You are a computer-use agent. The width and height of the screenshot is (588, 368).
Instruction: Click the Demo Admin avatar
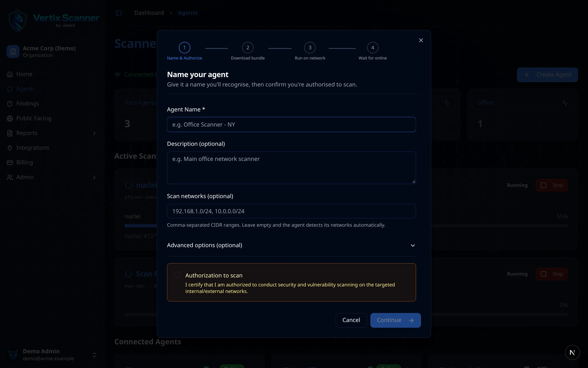pos(13,355)
